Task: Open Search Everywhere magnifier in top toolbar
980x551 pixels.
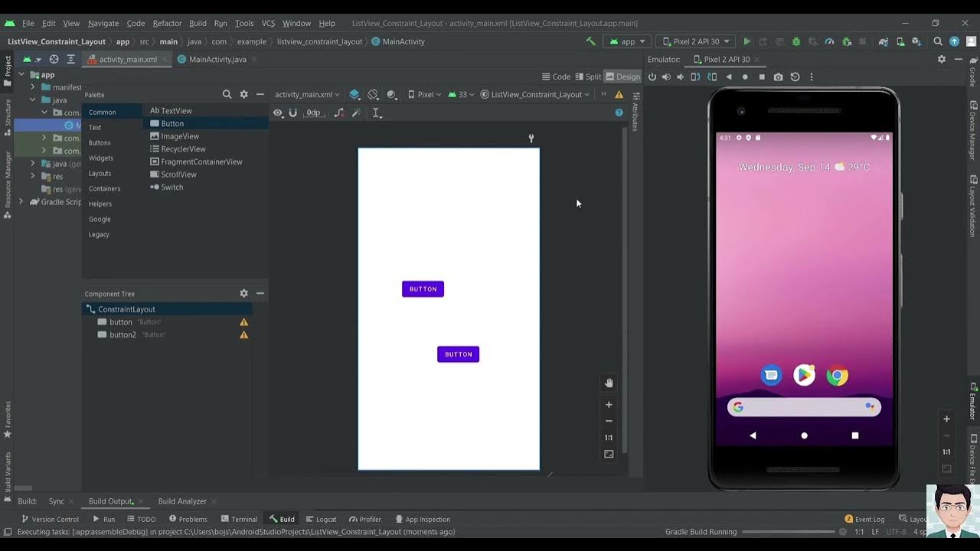Action: 938,41
